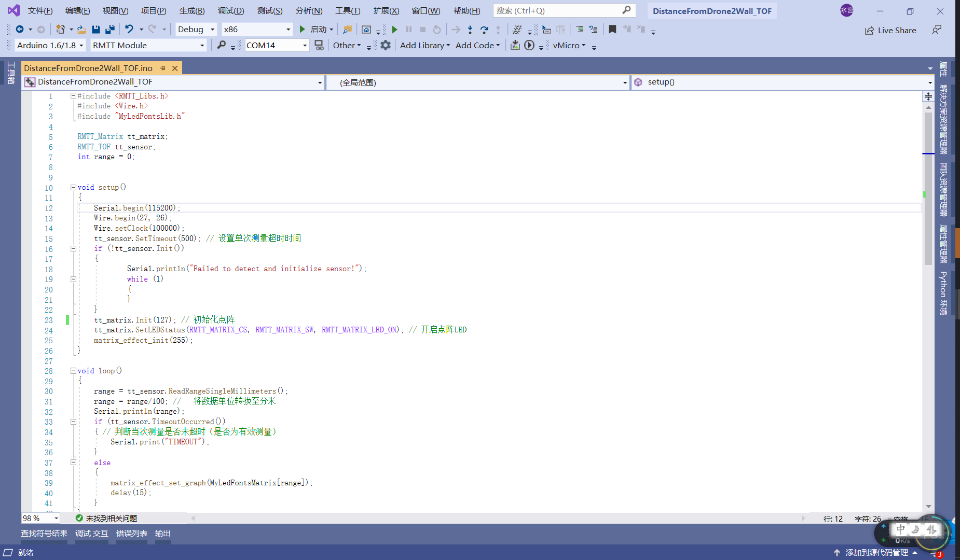Screen dimensions: 960x560
Task: Click the Undo arrow icon
Action: click(129, 30)
